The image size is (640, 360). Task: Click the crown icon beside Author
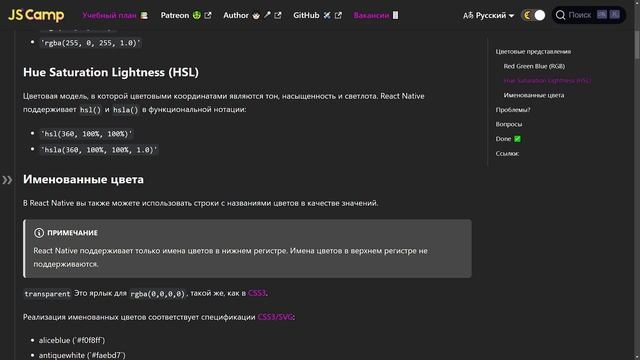click(x=256, y=16)
